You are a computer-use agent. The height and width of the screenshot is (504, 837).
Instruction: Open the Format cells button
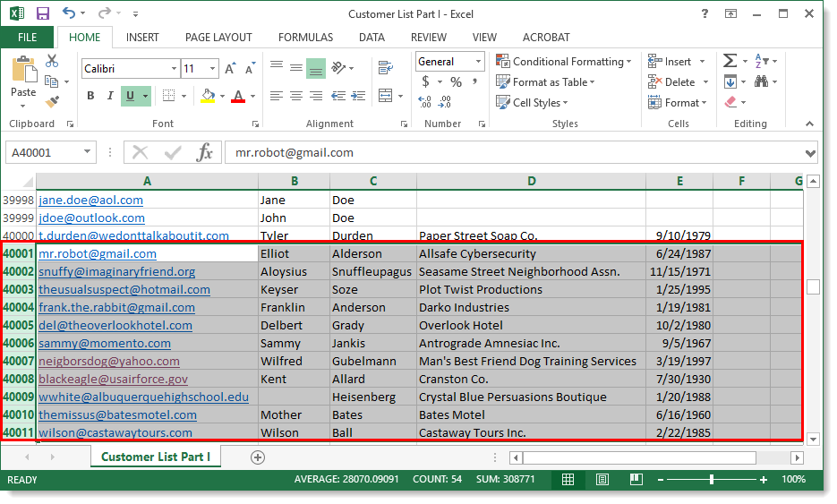click(x=677, y=103)
